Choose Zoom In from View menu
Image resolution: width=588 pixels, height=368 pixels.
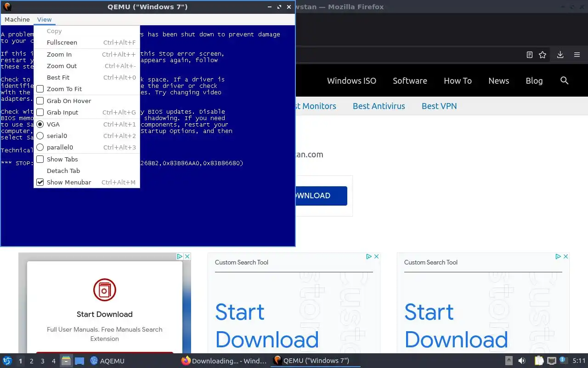tap(87, 54)
